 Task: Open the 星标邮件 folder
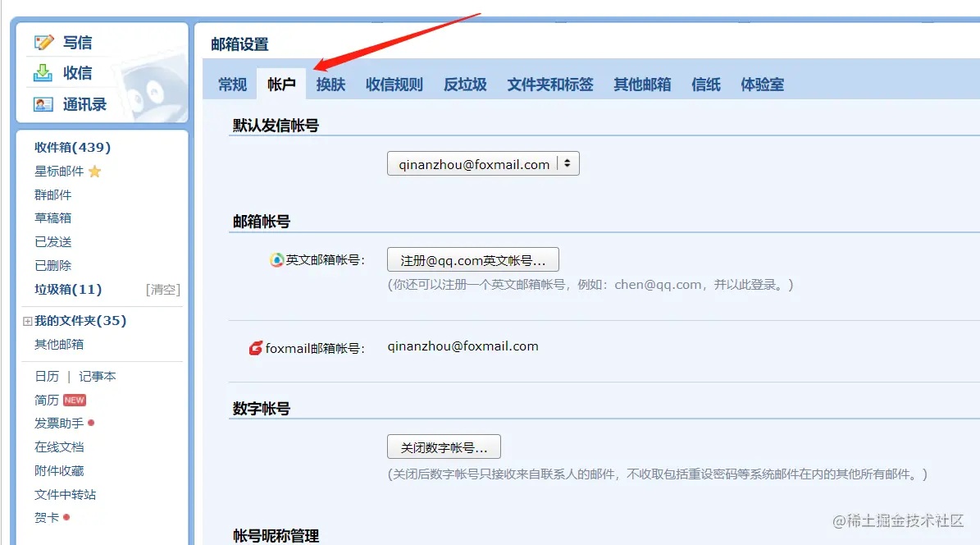59,172
